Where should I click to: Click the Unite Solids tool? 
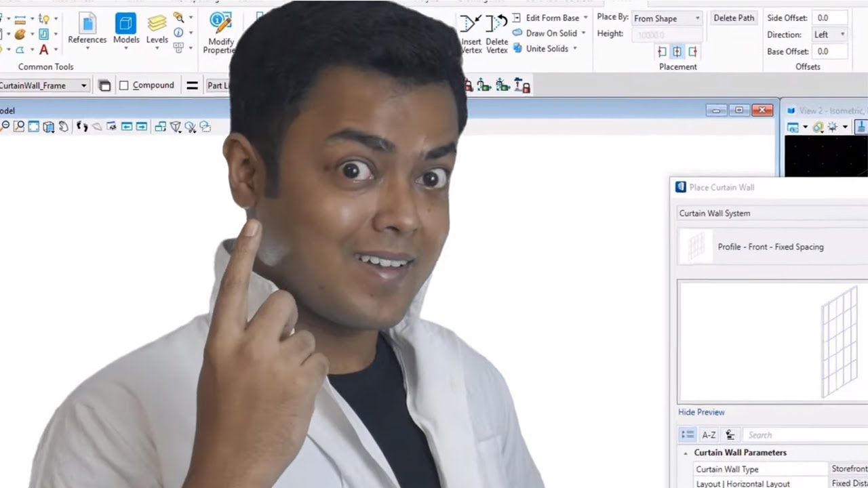540,49
